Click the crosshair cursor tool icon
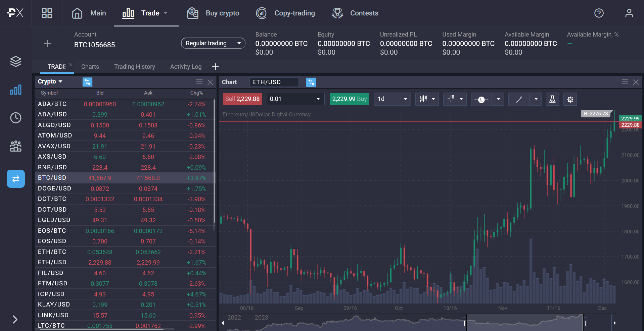Viewport: 644px width, 331px height. tap(451, 99)
